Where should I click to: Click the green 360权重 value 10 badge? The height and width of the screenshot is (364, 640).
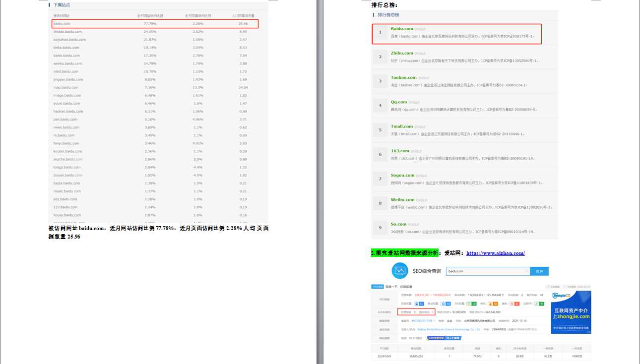(x=471, y=303)
